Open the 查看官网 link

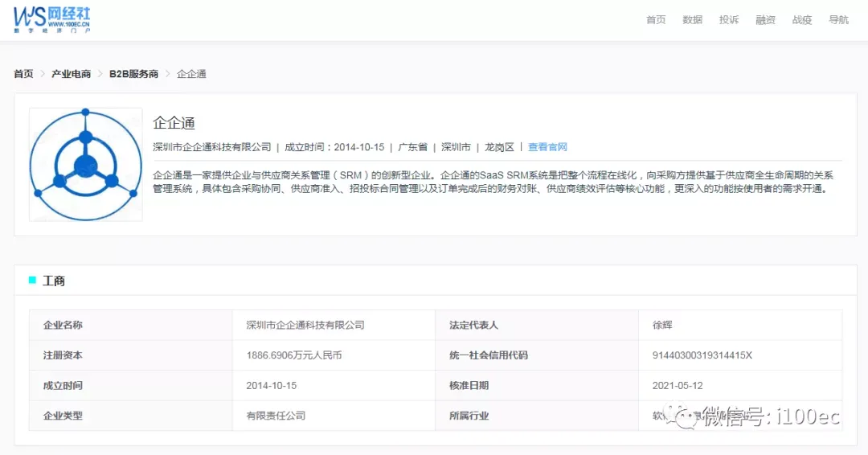pos(547,146)
